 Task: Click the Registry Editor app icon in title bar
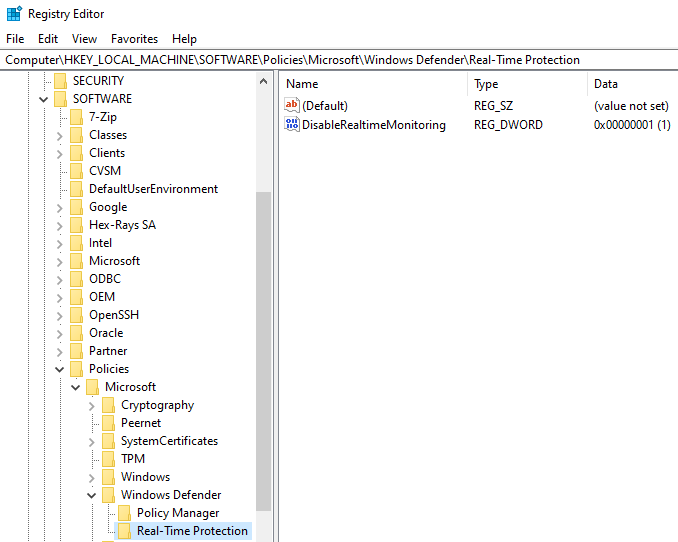click(x=13, y=14)
